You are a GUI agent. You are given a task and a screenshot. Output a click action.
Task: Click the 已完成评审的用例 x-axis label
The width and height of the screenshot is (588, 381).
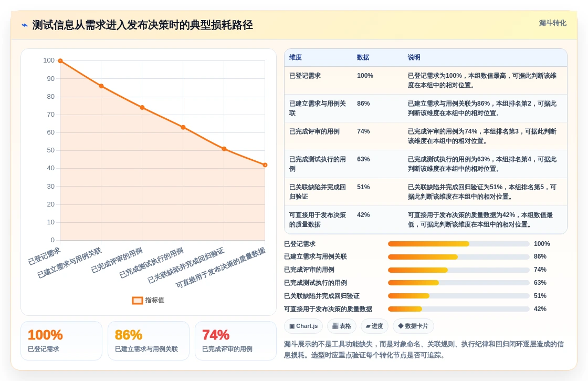coord(117,261)
